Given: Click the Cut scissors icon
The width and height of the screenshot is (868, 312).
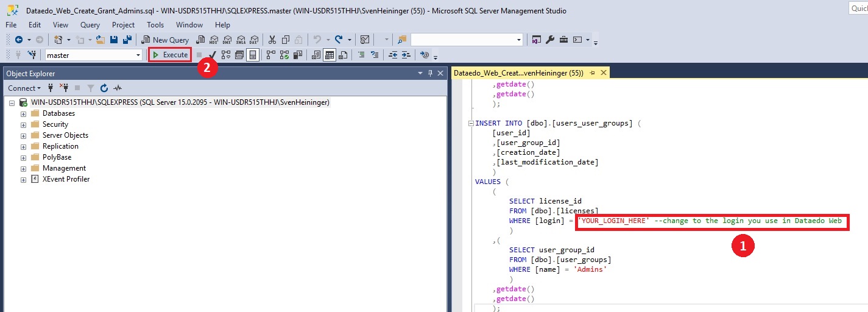Looking at the screenshot, I should coord(272,40).
